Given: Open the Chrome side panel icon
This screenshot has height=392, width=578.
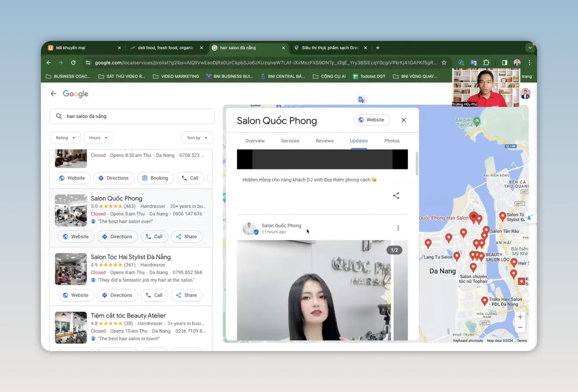Looking at the screenshot, I should pyautogui.click(x=504, y=62).
